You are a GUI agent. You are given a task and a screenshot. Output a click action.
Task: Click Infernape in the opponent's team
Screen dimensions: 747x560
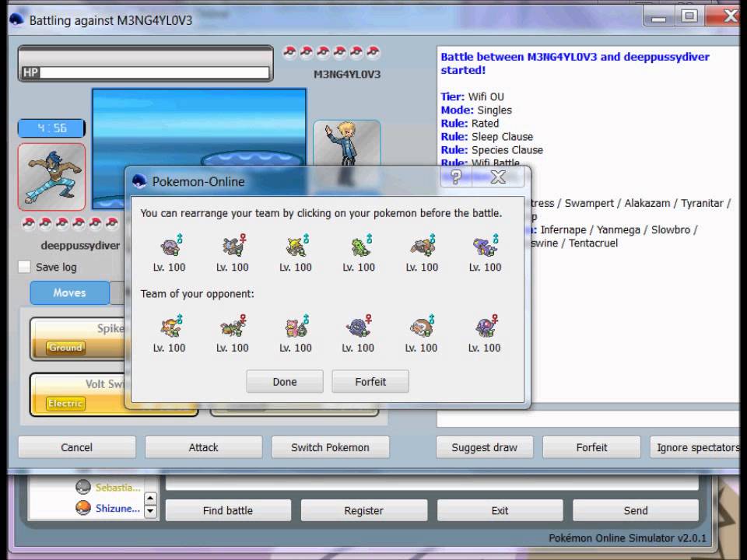point(169,327)
